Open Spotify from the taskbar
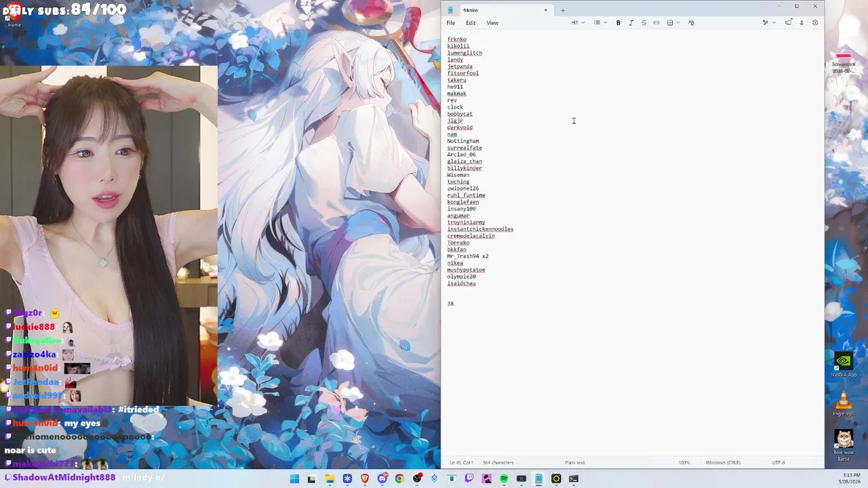 click(504, 479)
